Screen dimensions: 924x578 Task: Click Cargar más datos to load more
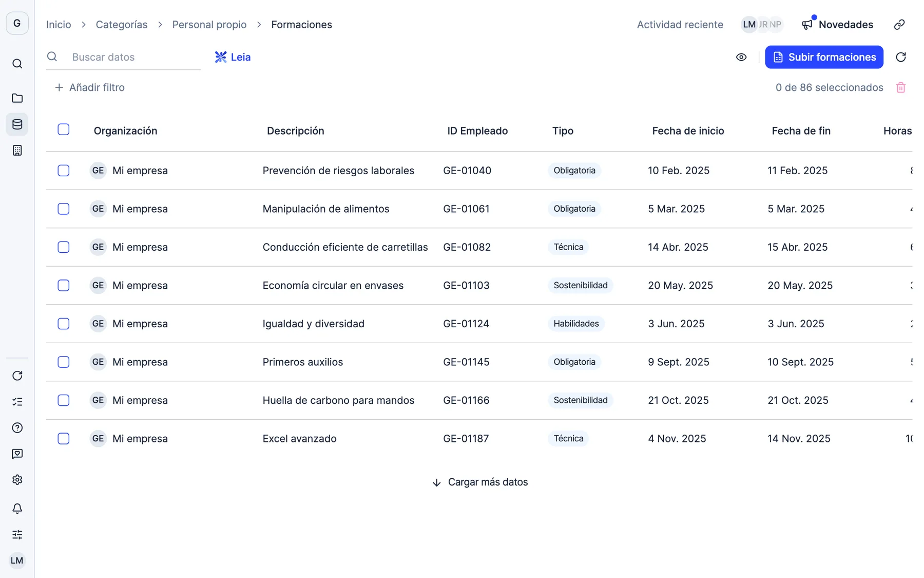click(480, 482)
